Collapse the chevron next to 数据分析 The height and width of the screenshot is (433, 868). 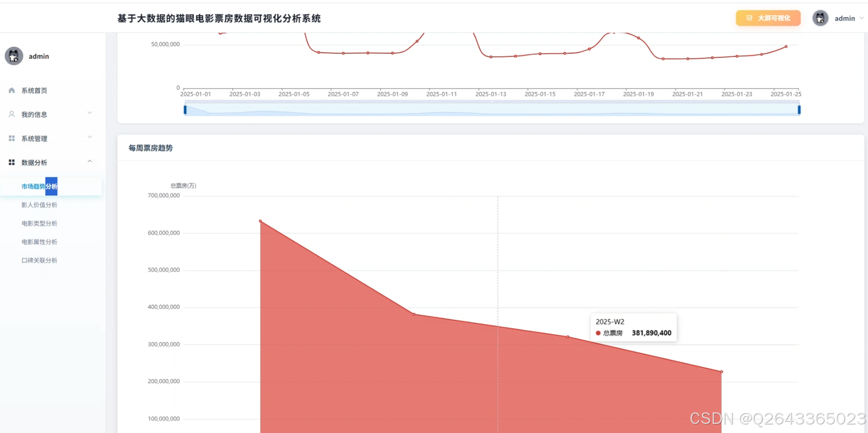tap(90, 161)
